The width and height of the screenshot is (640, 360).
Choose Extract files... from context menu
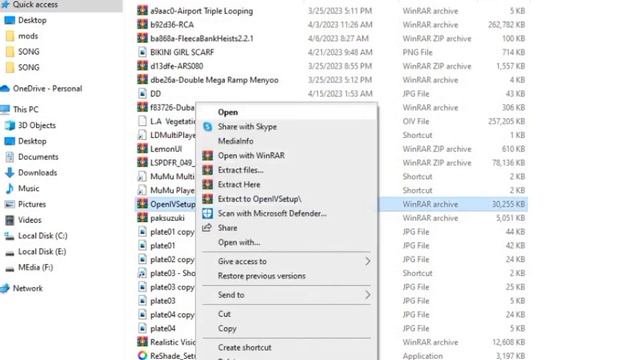coord(240,170)
